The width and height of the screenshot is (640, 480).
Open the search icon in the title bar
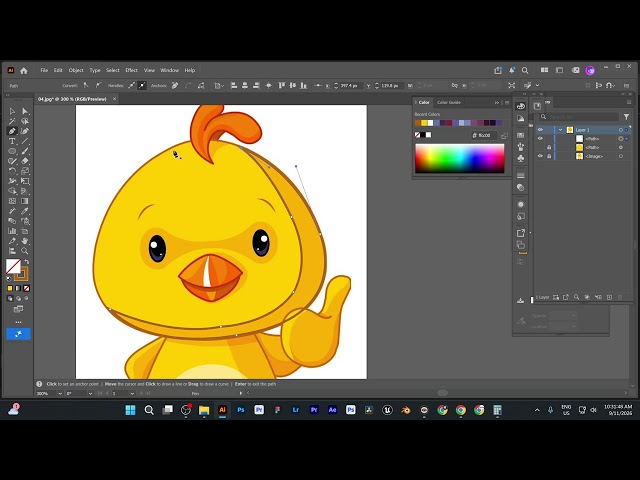[525, 71]
